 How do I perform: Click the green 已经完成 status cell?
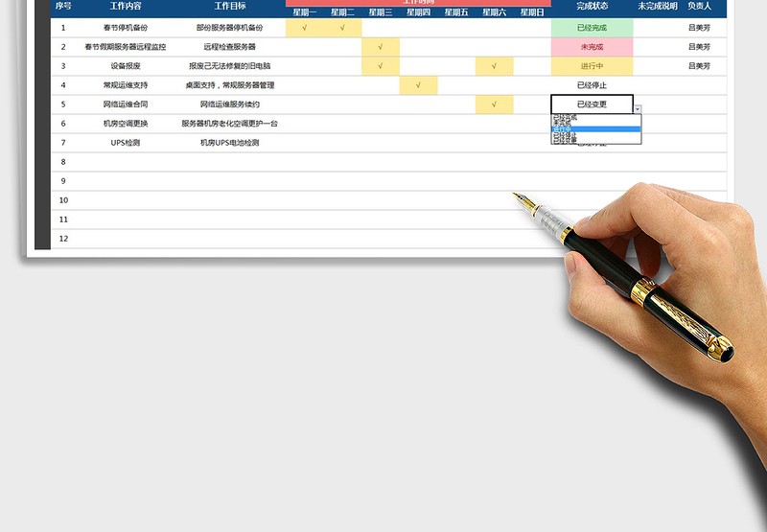coord(592,28)
